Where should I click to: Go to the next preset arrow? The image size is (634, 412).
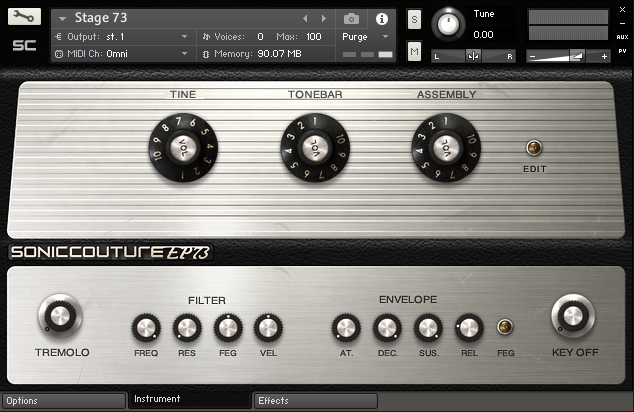323,19
